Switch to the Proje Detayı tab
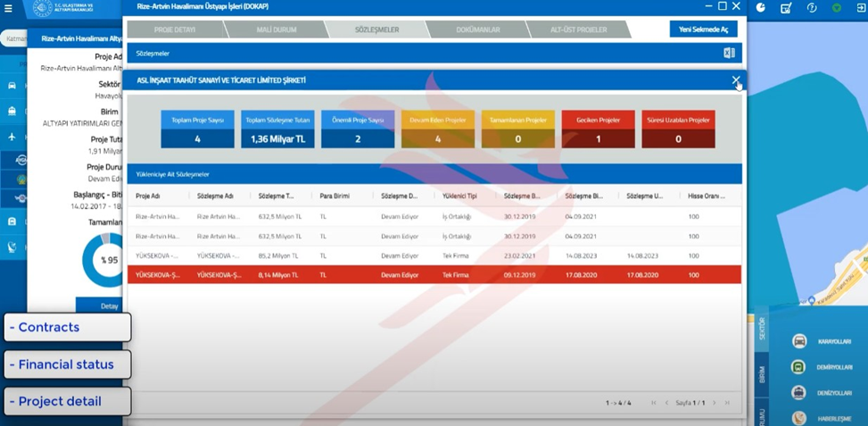This screenshot has height=426, width=868. (x=174, y=29)
